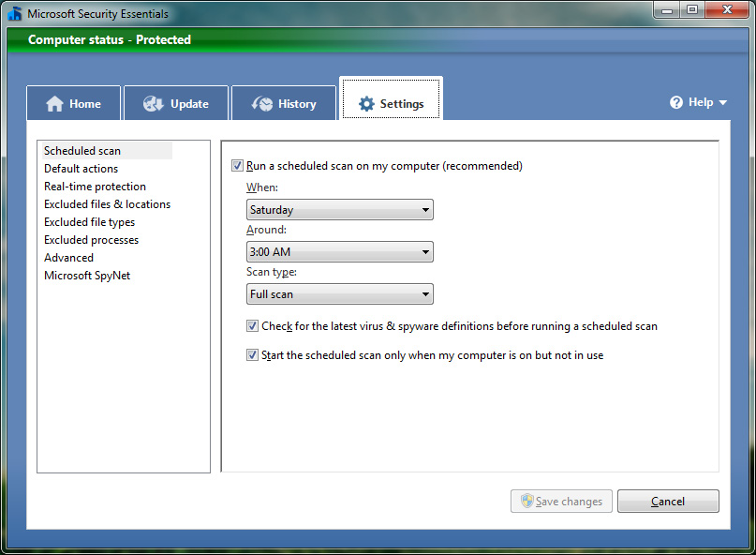This screenshot has width=756, height=555.
Task: Select Microsoft SpyNet in settings list
Action: [x=87, y=276]
